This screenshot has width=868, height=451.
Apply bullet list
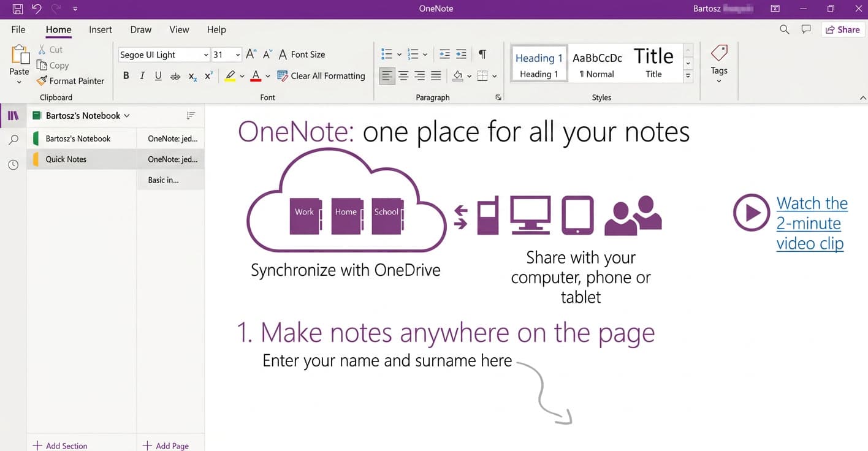[x=387, y=55]
